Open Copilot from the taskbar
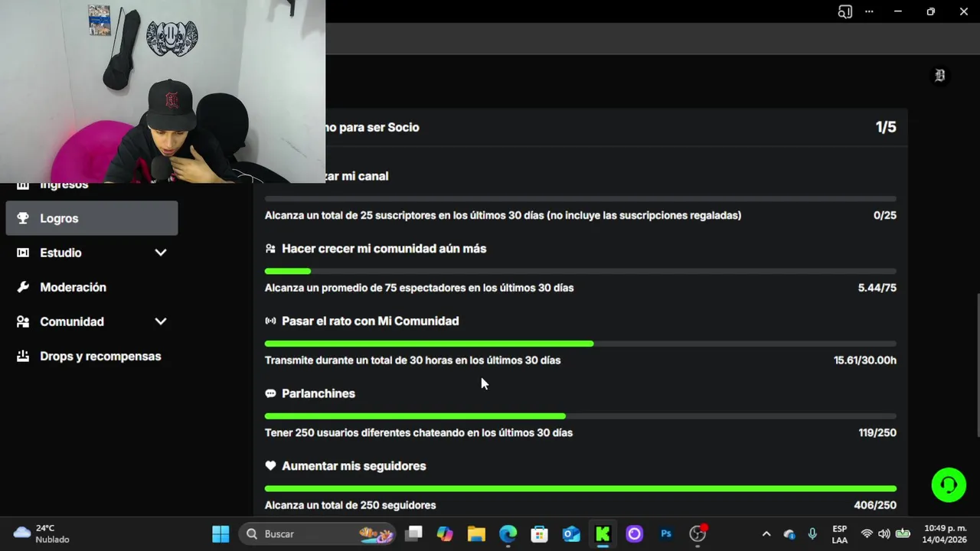This screenshot has height=551, width=980. pyautogui.click(x=445, y=533)
